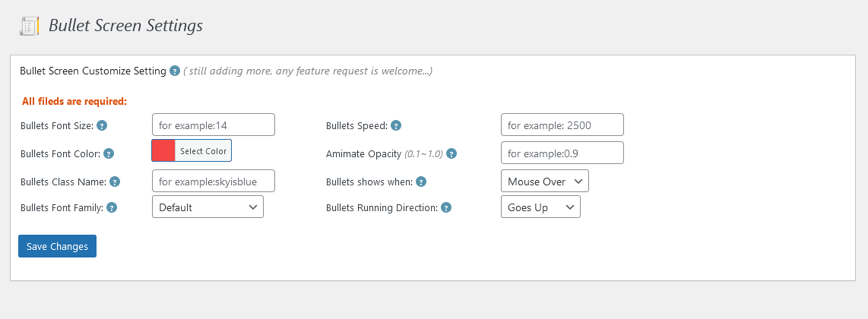This screenshot has width=868, height=319.
Task: Click help icon next to Bullets Class Name
Action: [115, 182]
